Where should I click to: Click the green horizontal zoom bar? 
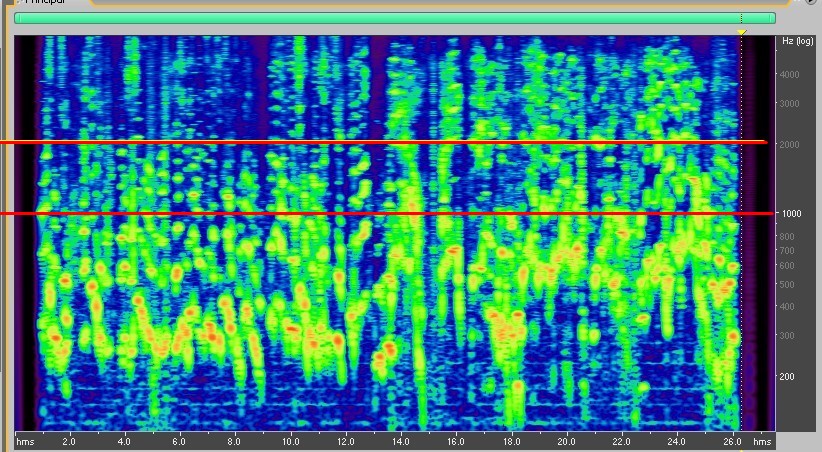394,18
